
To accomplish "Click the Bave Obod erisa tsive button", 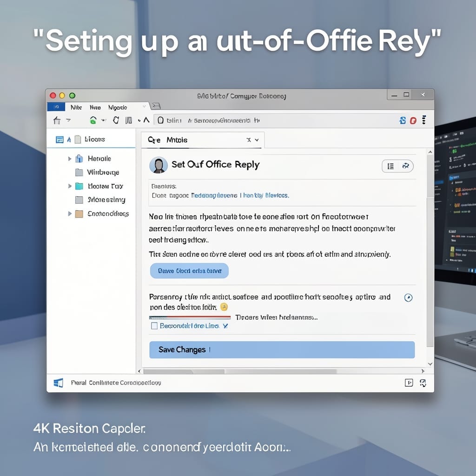I will (190, 271).
